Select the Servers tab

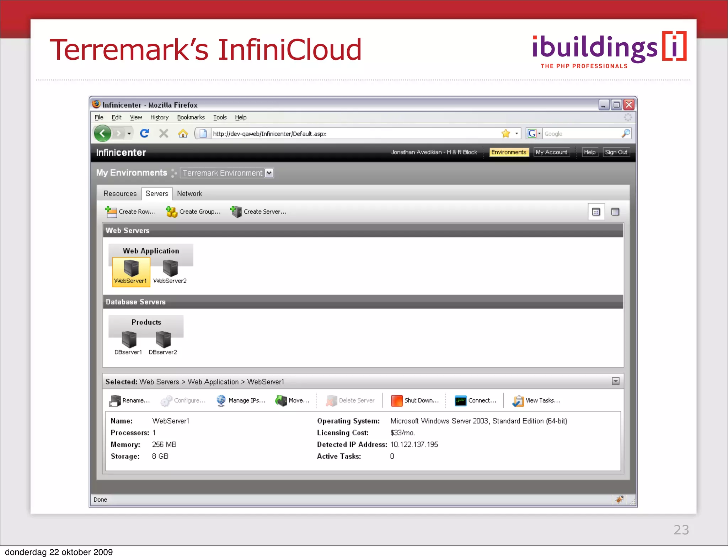click(157, 194)
